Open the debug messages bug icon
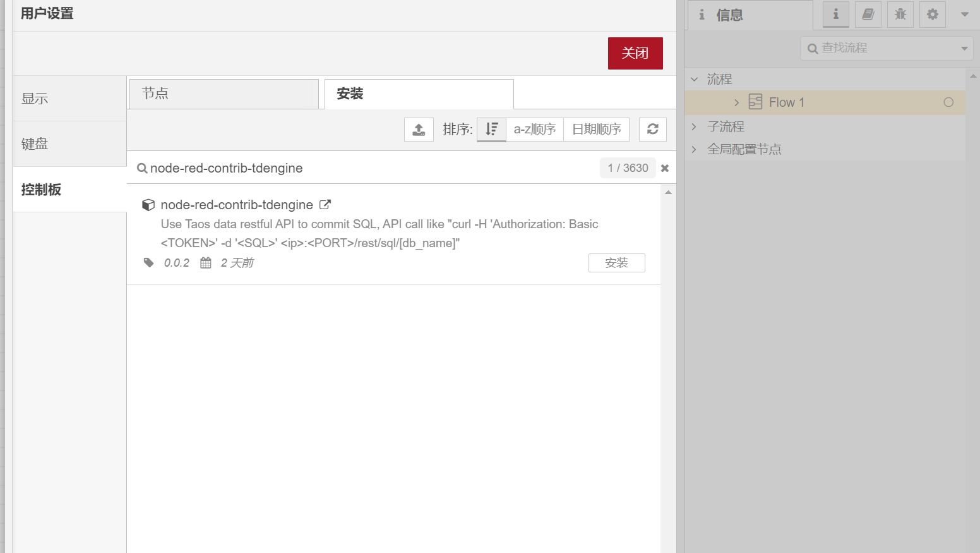980x553 pixels. (900, 15)
